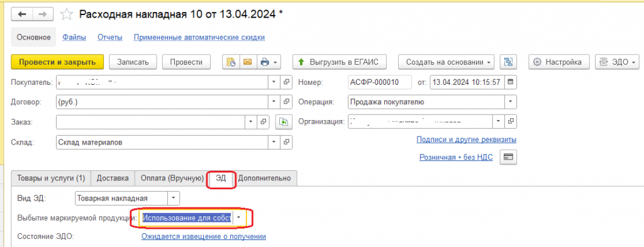Click prices and currency card icon button
Viewport: 644px width, 247px height.
coord(508,157)
